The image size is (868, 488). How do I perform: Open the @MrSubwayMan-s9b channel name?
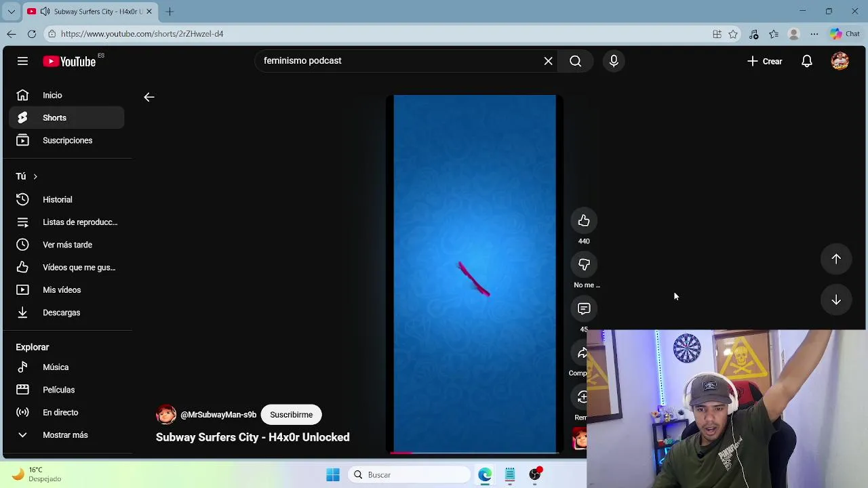point(218,415)
